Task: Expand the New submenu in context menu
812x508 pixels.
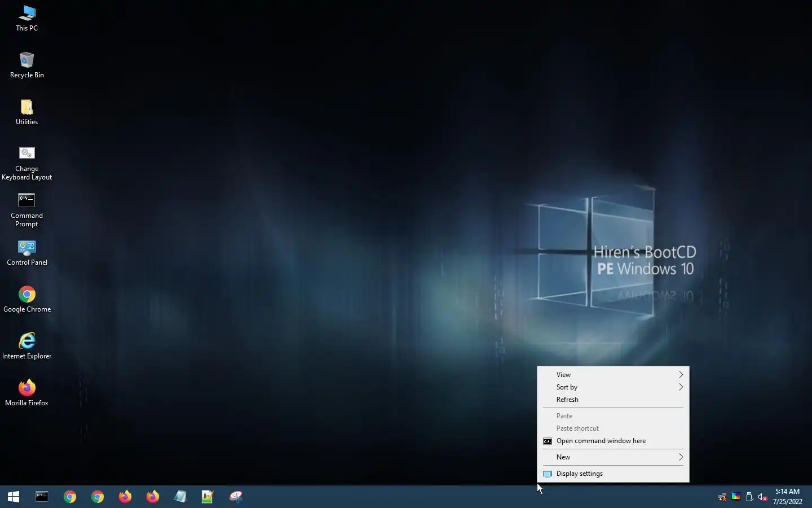Action: pyautogui.click(x=613, y=457)
